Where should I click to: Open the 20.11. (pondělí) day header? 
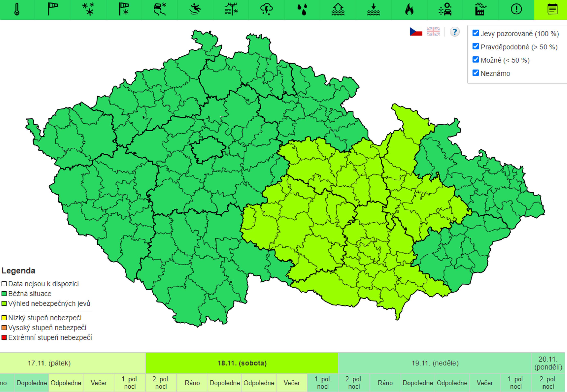[x=548, y=363]
